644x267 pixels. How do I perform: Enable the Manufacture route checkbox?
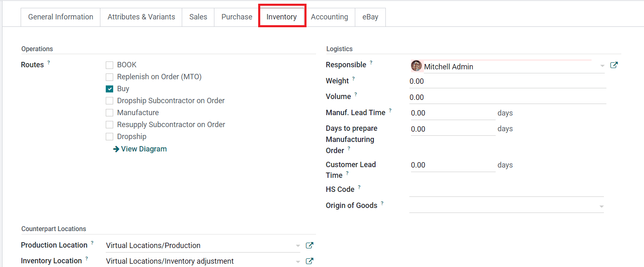coord(109,113)
